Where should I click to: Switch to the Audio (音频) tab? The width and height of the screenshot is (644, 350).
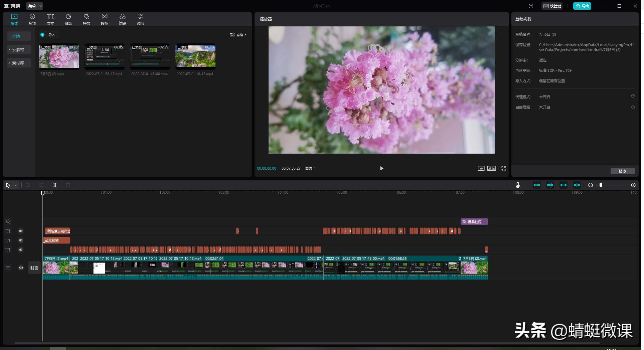[32, 19]
